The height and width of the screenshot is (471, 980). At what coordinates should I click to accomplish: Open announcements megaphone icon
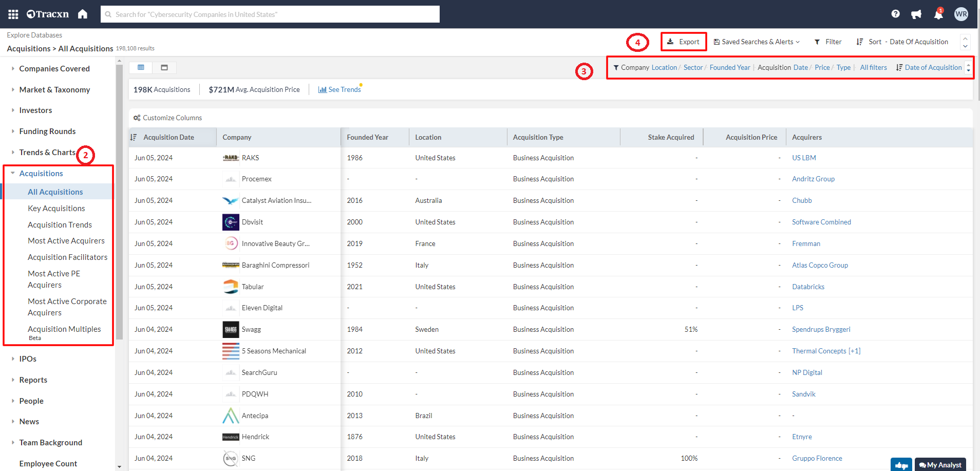[x=916, y=14]
